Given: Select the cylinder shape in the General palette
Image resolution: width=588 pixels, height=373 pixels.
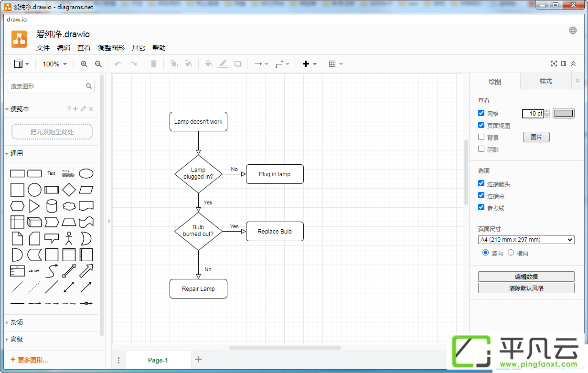Looking at the screenshot, I should [52, 206].
